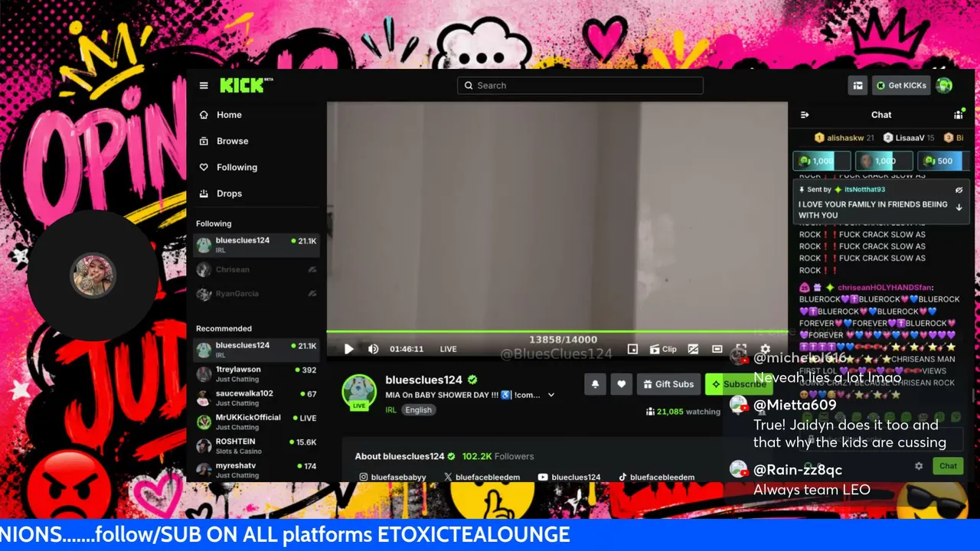
Task: Mute the stream volume
Action: [374, 349]
